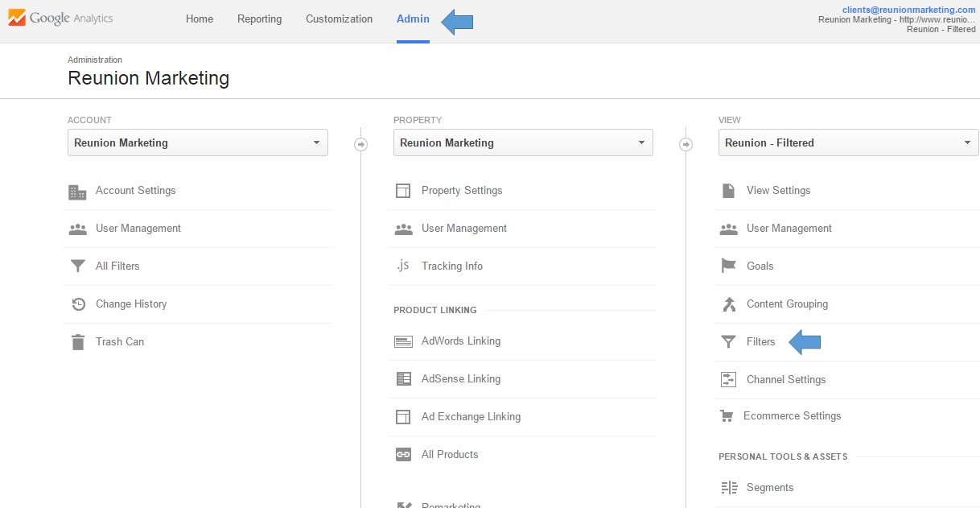This screenshot has width=980, height=508.
Task: Click the Content Grouping icon
Action: coord(728,304)
